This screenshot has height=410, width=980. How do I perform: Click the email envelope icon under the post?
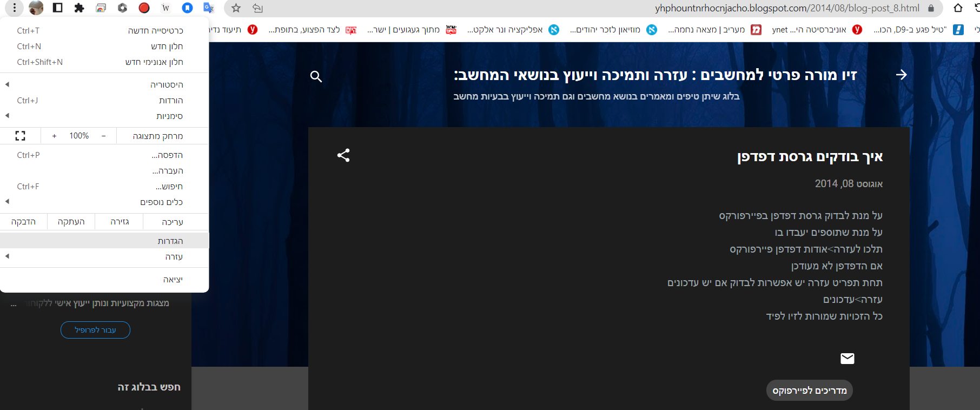(x=847, y=359)
